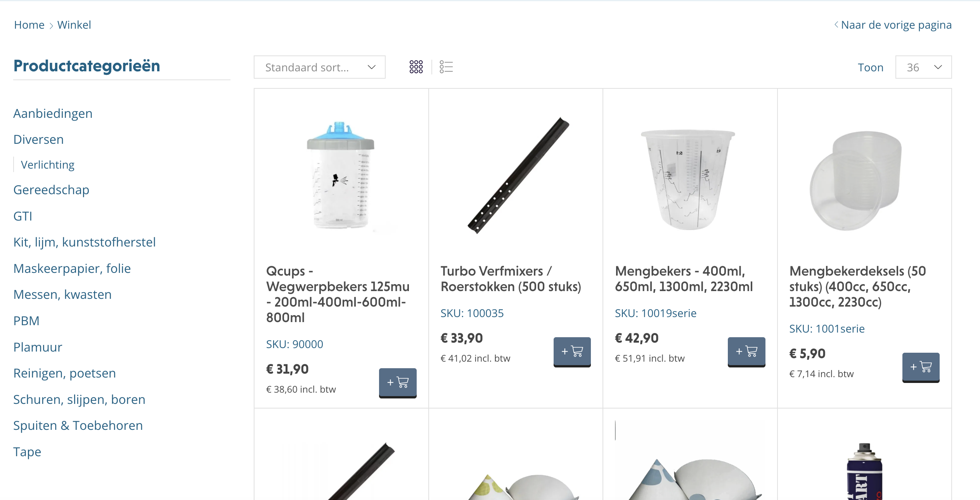Add Qcups Wegwerpbekers to cart

pyautogui.click(x=398, y=383)
